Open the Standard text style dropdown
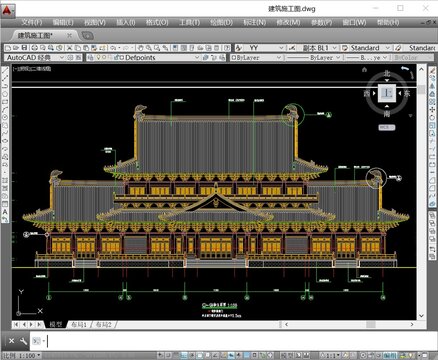The image size is (438, 360). point(366,48)
